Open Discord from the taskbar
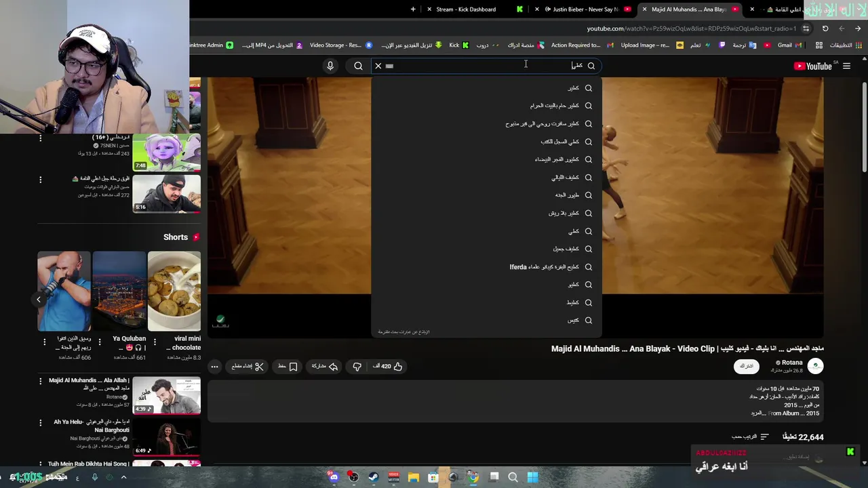The image size is (868, 488). tap(334, 477)
